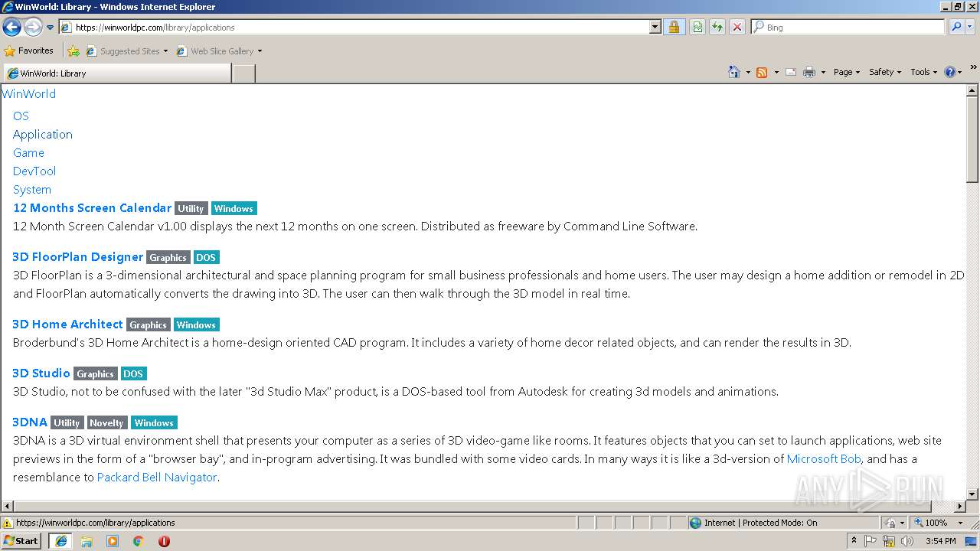Open the OS category link
The width and height of the screenshot is (980, 551).
click(21, 116)
